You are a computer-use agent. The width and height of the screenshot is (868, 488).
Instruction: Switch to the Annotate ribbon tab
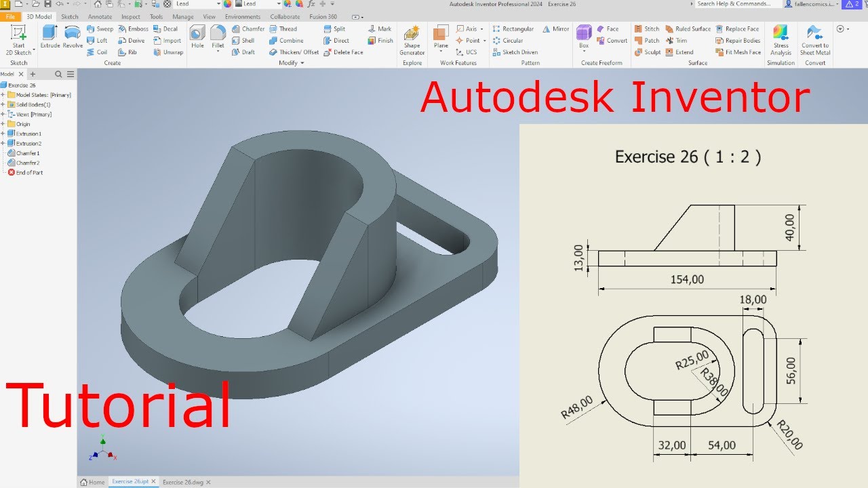(100, 16)
